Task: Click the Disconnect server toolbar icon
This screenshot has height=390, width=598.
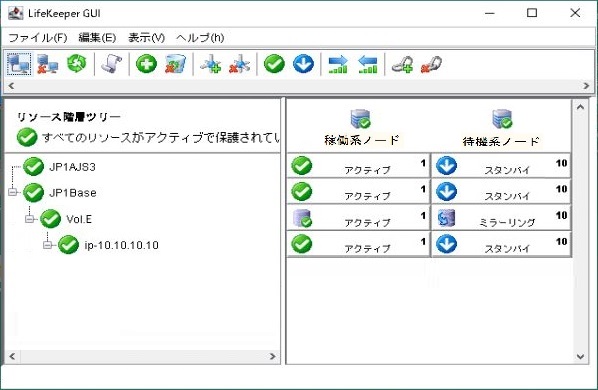Action: click(47, 64)
